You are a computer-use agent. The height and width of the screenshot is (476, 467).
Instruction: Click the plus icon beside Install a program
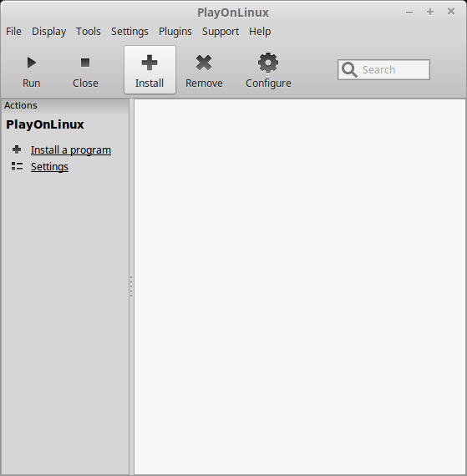(17, 149)
